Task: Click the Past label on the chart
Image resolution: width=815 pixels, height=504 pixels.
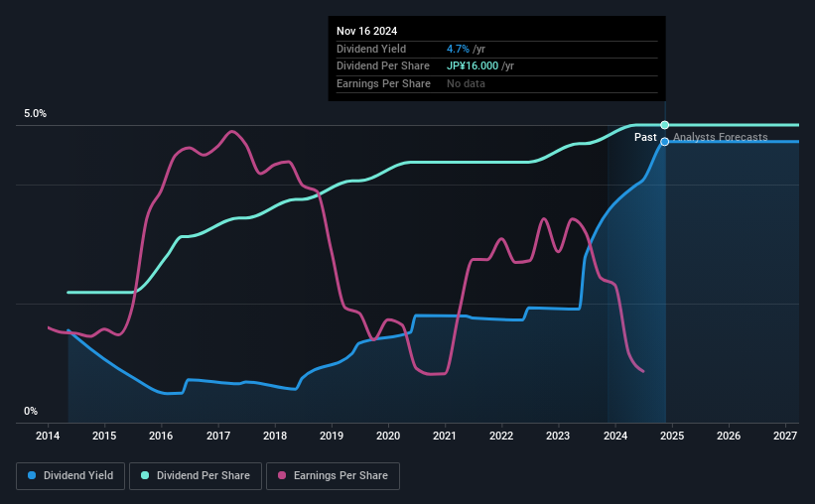Action: (645, 137)
